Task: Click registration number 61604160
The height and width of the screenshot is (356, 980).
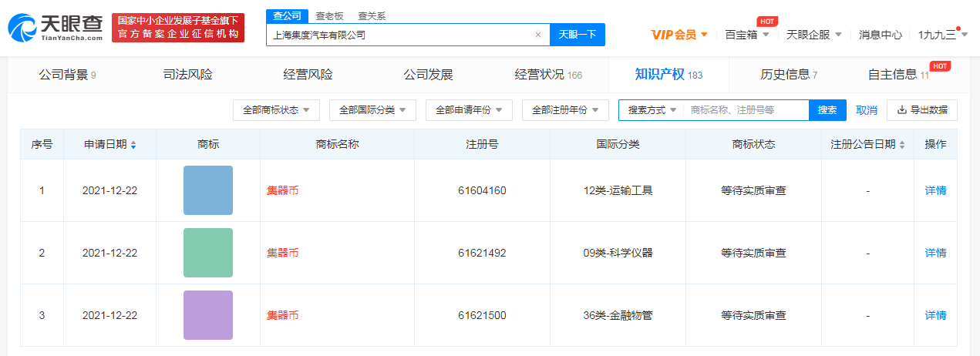Action: coord(482,190)
